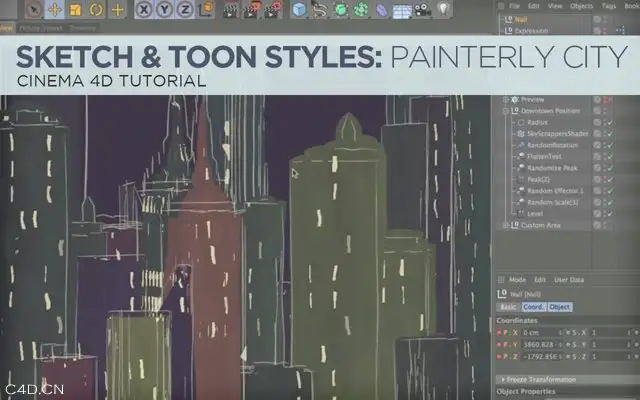Open the Object Manager Edit menu

(x=533, y=6)
